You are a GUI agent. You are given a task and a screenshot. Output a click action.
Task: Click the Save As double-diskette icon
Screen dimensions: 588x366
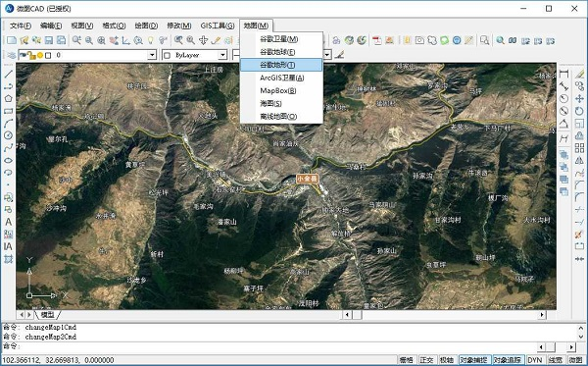61,40
